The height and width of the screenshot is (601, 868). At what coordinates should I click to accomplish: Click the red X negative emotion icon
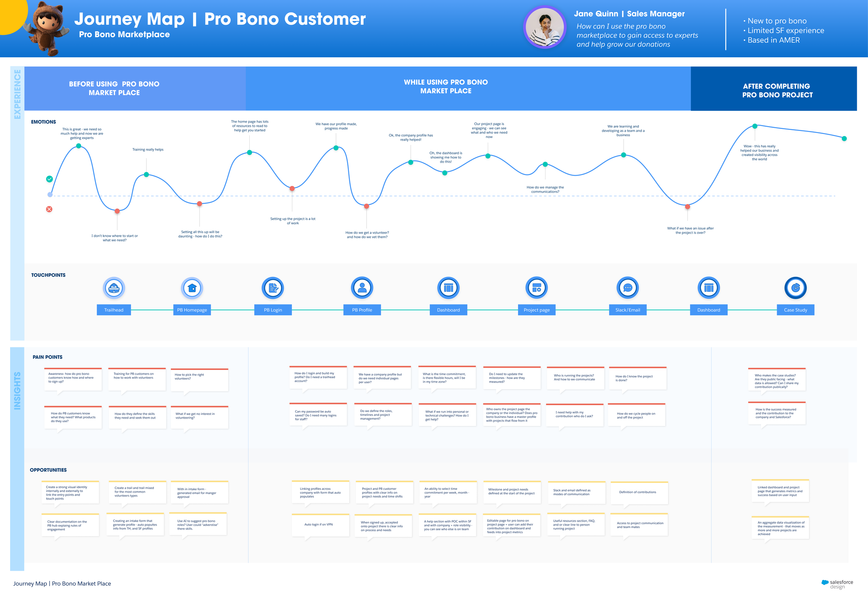click(x=49, y=209)
